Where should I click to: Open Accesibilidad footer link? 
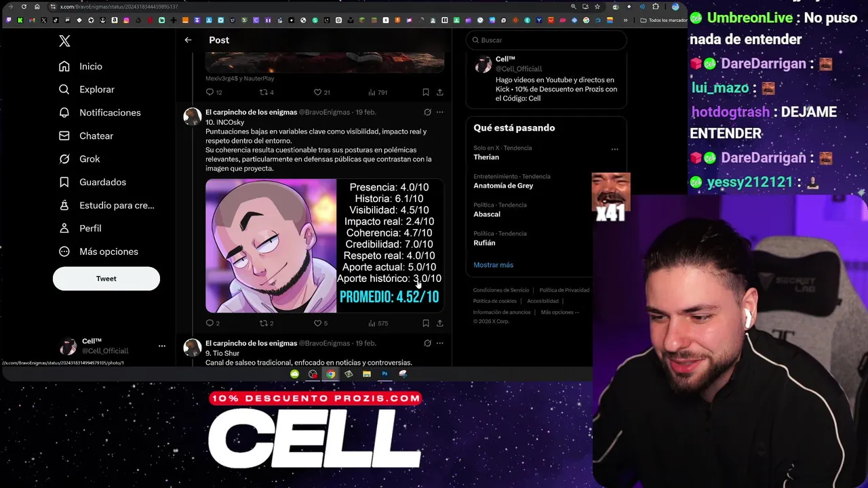[542, 301]
